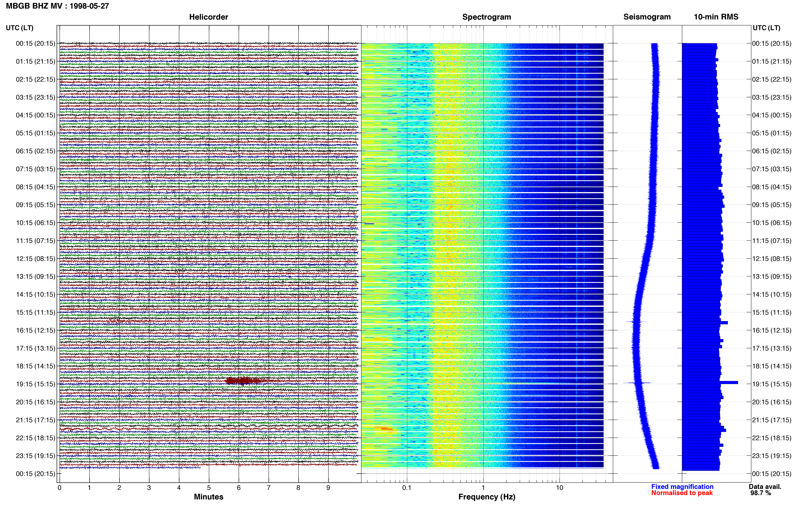Click the left "UTC (LT)" axis label
This screenshot has width=812, height=508.
19,28
